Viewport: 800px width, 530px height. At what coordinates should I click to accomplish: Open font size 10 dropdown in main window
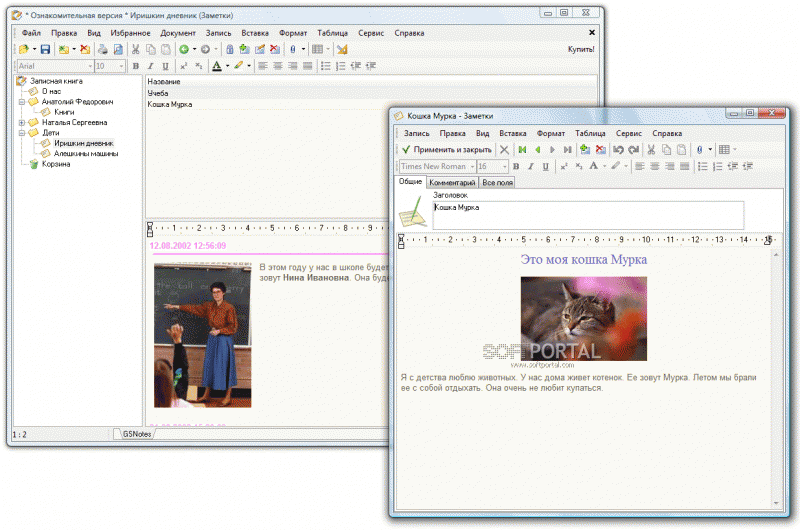tap(121, 66)
